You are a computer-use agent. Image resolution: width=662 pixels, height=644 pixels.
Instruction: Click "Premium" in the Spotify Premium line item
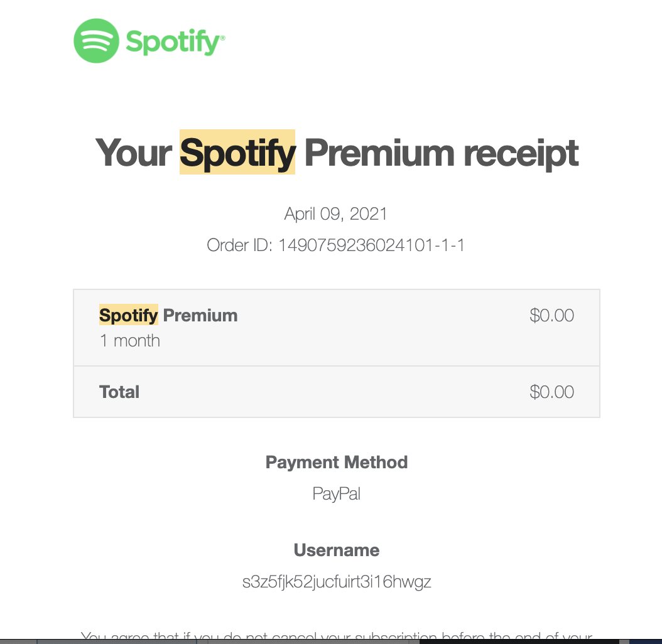tap(200, 315)
